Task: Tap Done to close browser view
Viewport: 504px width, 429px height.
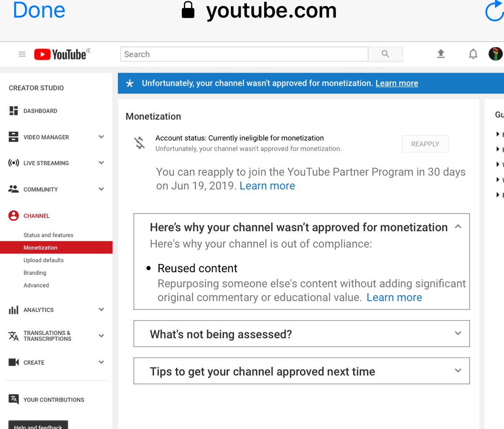Action: click(x=39, y=10)
